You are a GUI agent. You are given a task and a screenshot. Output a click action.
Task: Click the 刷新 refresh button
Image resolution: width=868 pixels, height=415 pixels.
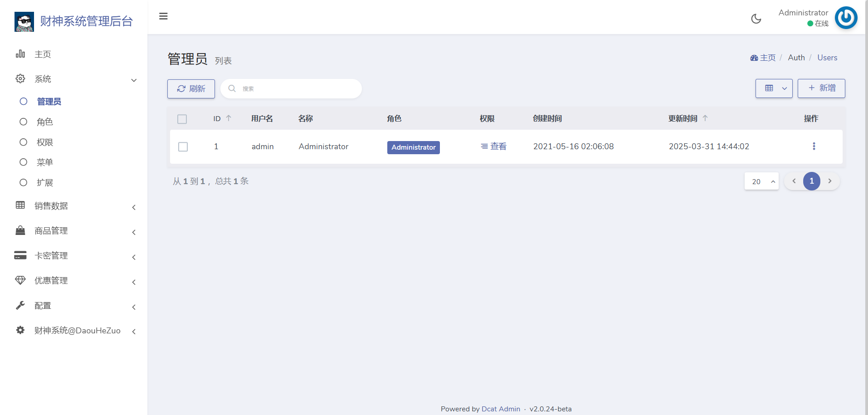pos(191,89)
